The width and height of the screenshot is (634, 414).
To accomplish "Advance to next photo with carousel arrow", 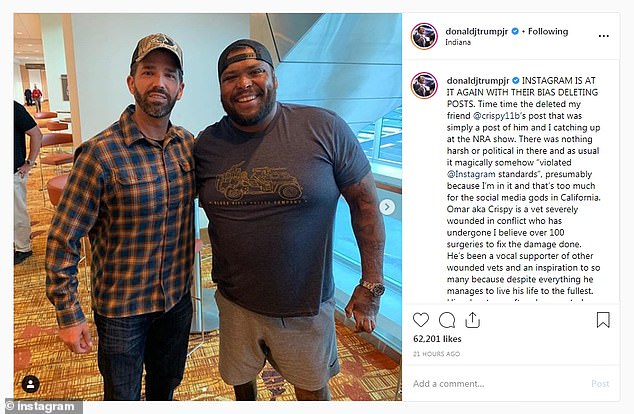I will point(386,207).
